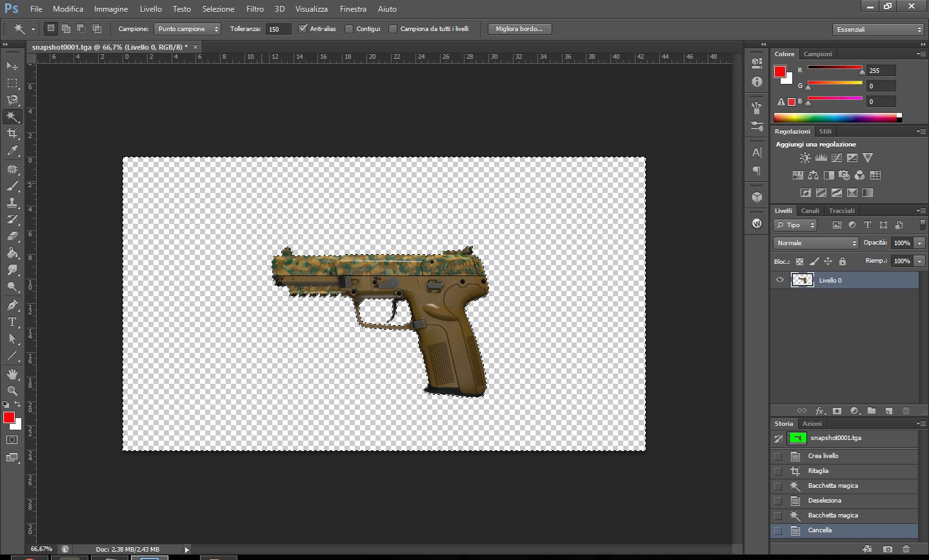This screenshot has width=929, height=560.
Task: Open the Campione sample size dropdown
Action: (x=187, y=29)
